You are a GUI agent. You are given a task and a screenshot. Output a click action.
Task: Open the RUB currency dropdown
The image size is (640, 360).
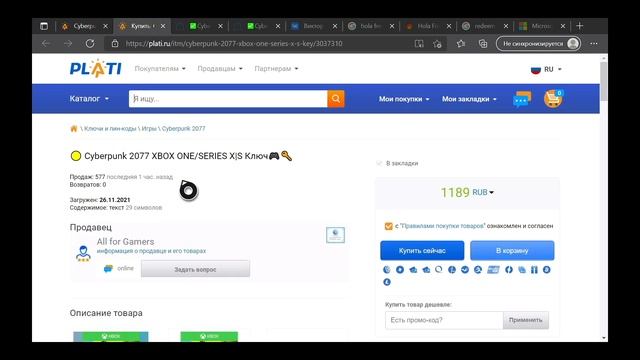tap(483, 192)
